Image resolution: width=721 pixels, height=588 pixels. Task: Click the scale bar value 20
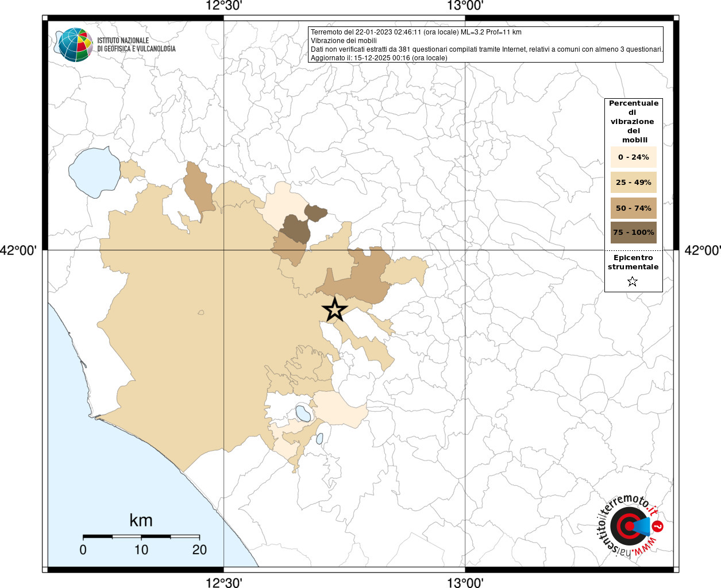199,550
